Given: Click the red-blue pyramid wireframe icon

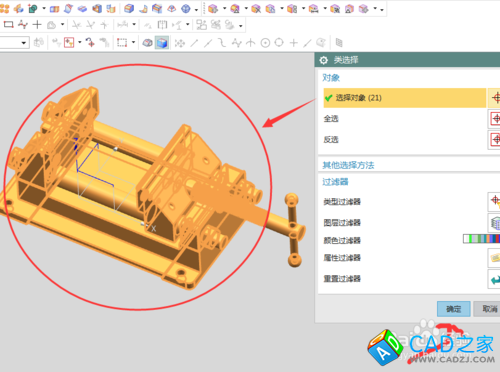Looking at the screenshot, I should coord(172,9).
